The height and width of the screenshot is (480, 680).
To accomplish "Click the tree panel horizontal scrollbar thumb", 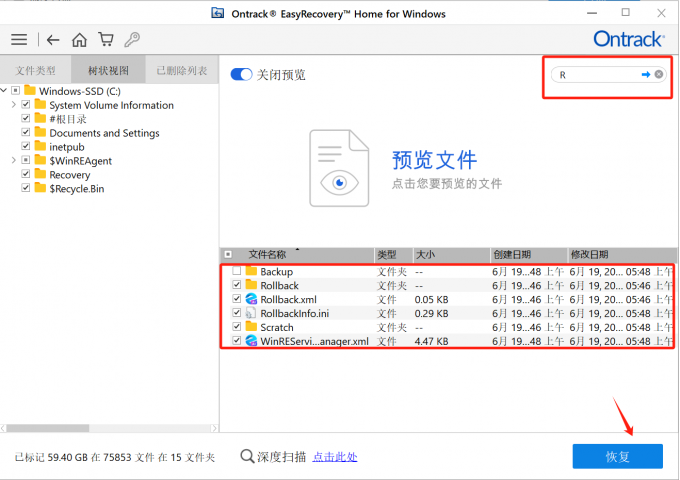I will (x=48, y=428).
